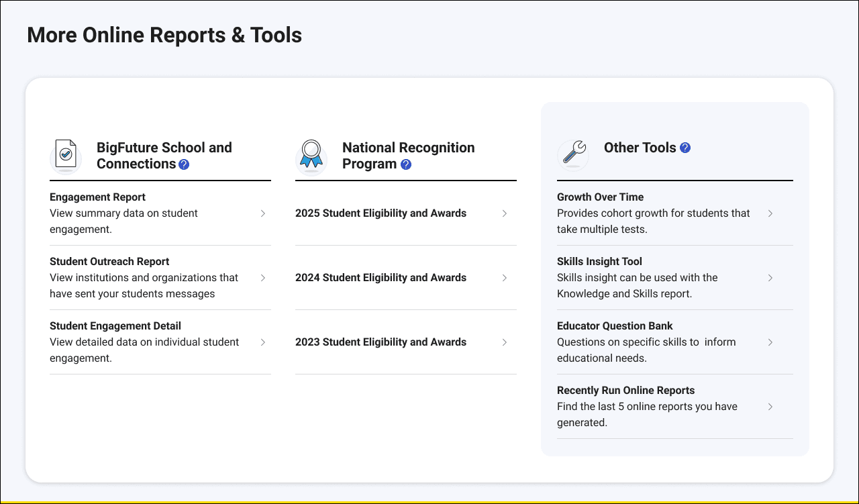Click chevron for 2023 Student Eligibility and Awards
Image resolution: width=859 pixels, height=504 pixels.
(x=505, y=342)
